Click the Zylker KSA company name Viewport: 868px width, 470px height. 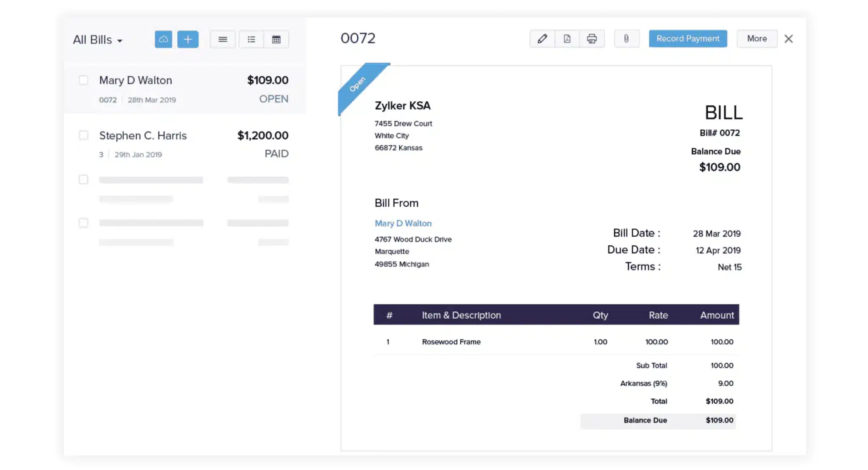coord(403,106)
